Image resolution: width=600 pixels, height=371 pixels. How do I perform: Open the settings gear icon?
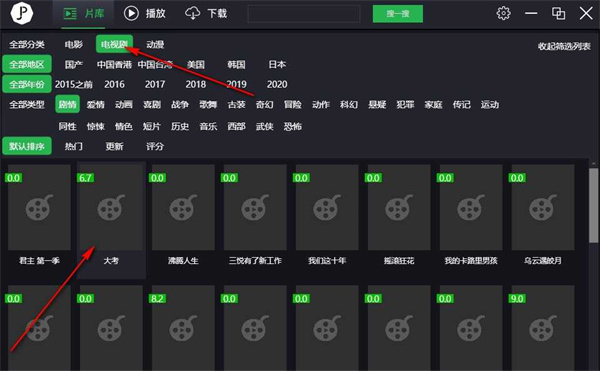pos(503,13)
